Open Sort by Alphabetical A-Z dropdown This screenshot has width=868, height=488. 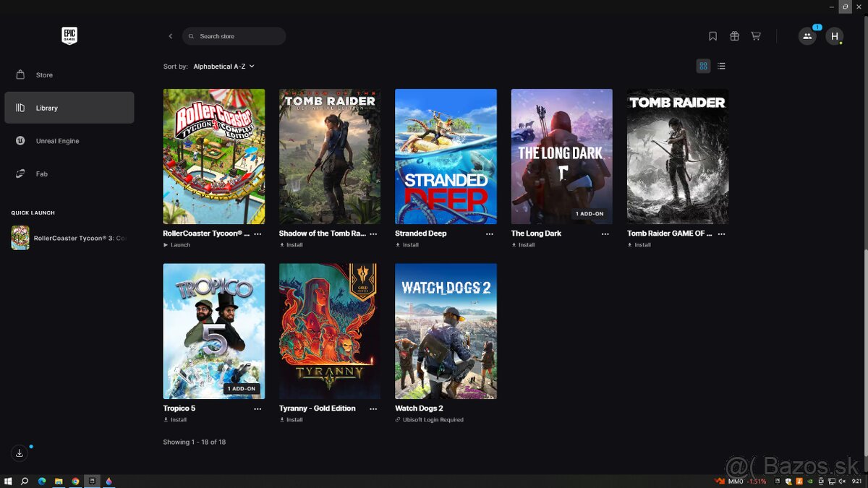point(224,67)
